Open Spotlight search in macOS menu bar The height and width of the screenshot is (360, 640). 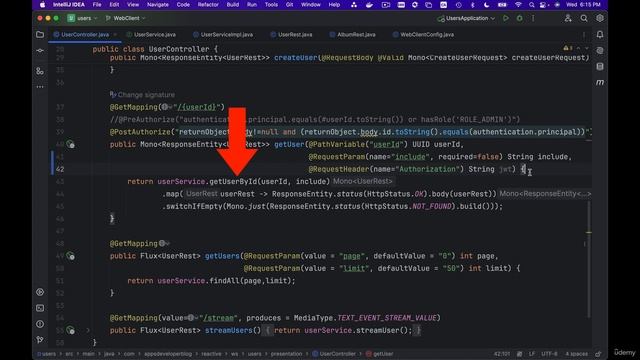coord(531,5)
